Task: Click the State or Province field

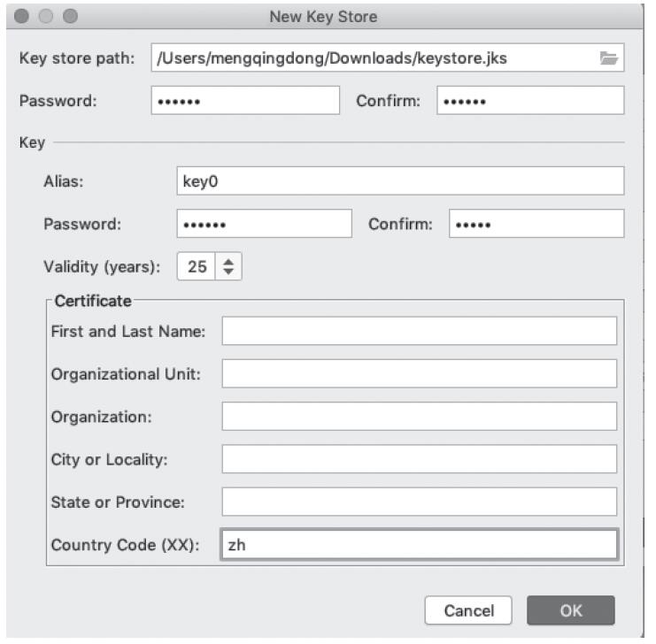Action: pos(419,502)
